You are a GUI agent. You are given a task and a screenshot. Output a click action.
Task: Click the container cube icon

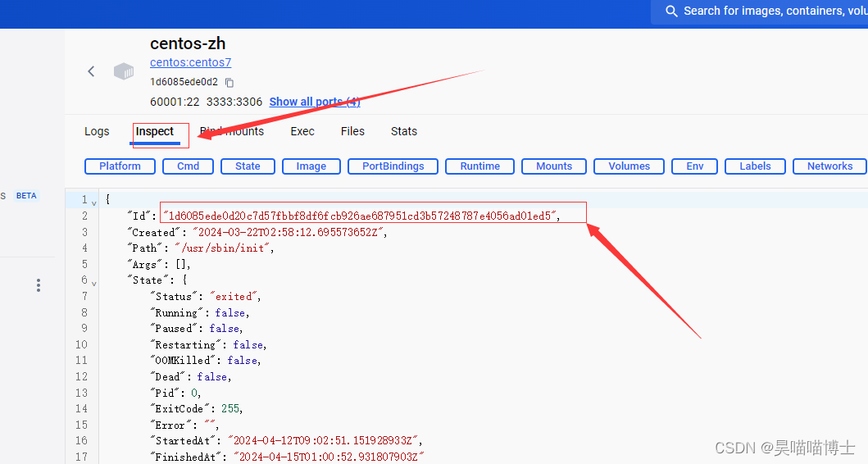124,71
